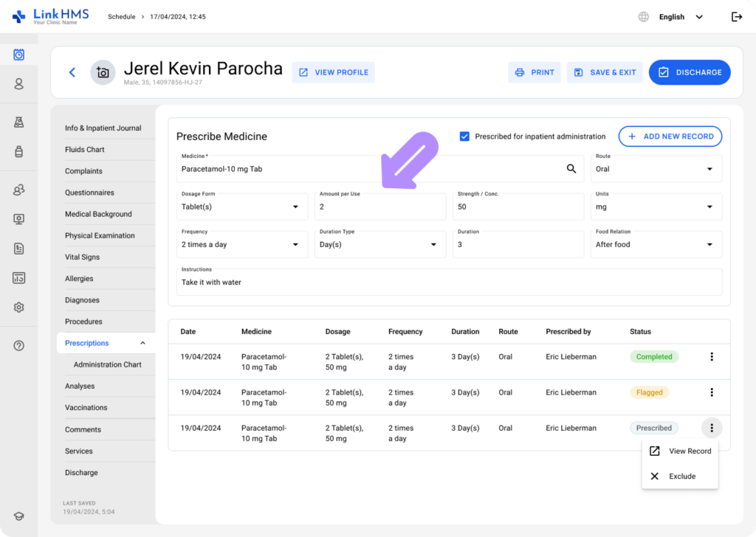Open the Route dropdown
Viewport: 756px width, 537px height.
(x=656, y=169)
